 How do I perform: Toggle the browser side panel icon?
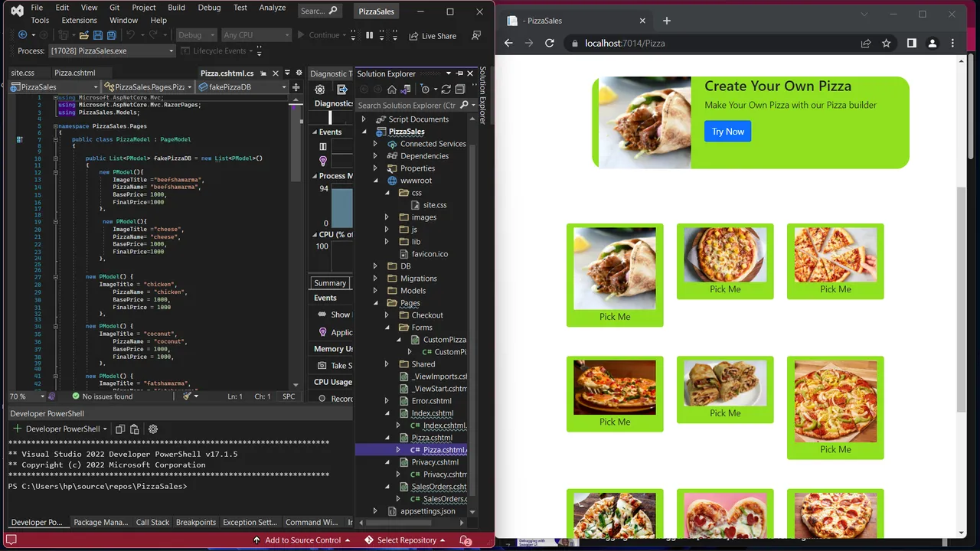coord(912,44)
